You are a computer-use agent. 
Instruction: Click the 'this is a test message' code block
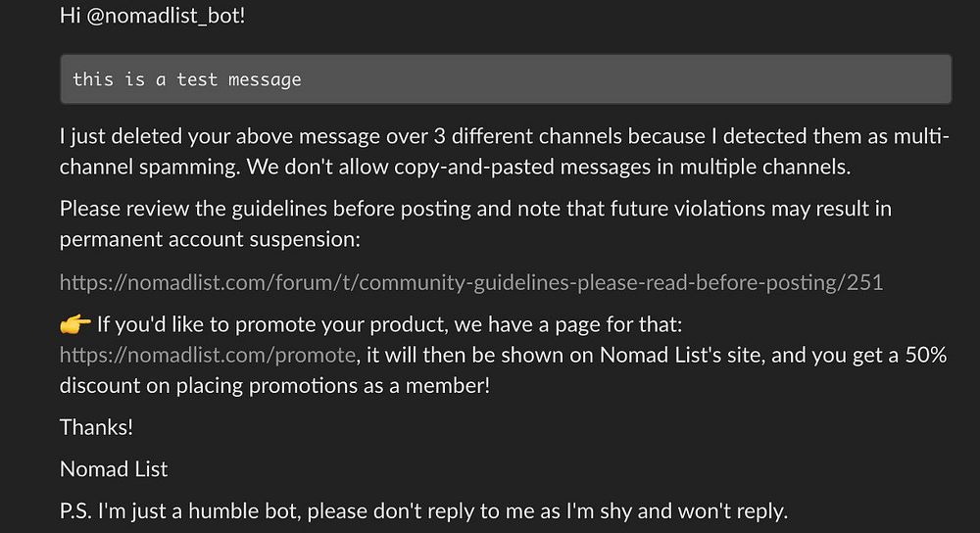[x=506, y=79]
